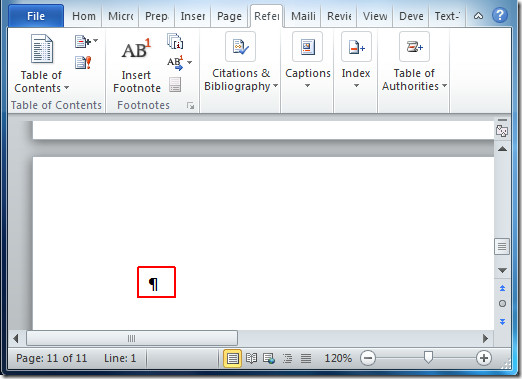The image size is (522, 379).
Task: Open the Citations & Bibliography group
Action: [241, 62]
